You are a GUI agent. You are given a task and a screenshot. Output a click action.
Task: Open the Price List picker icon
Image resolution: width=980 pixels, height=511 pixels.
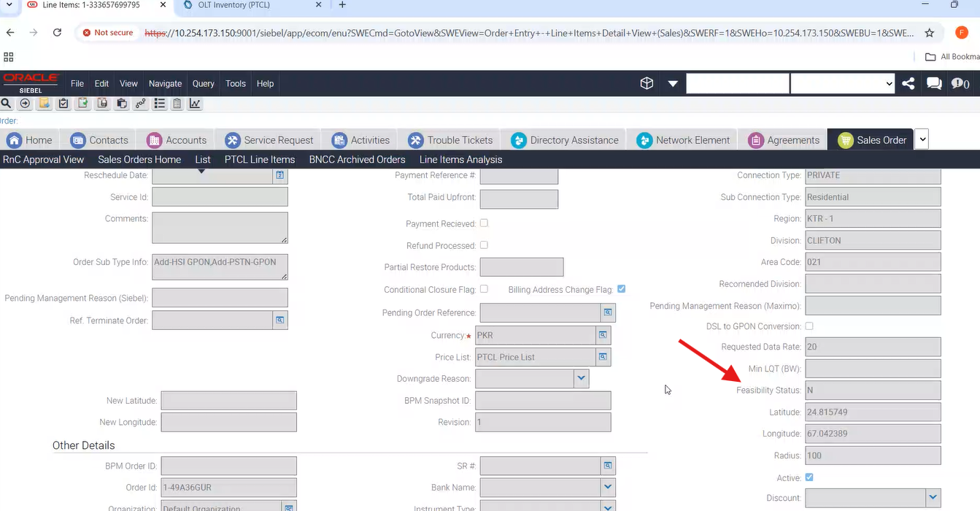click(603, 357)
